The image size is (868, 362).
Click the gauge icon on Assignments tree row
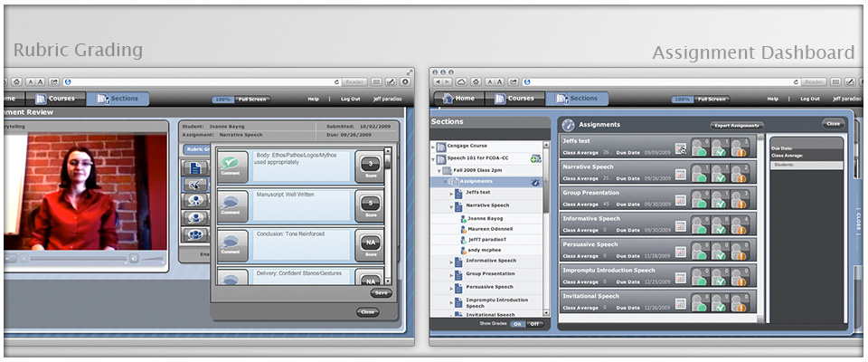[535, 181]
